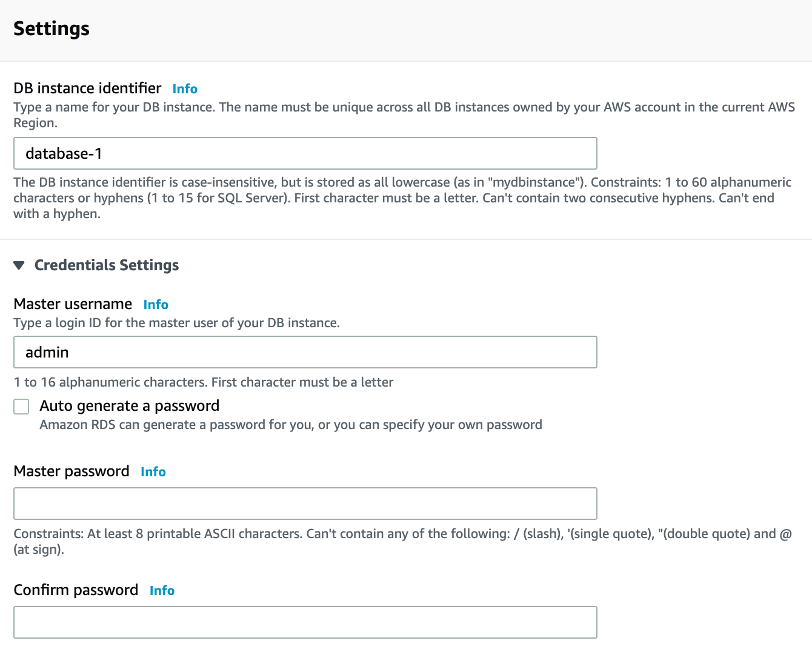Image resolution: width=812 pixels, height=652 pixels.
Task: Click the Amazon RDS password generation description text
Action: tap(290, 425)
